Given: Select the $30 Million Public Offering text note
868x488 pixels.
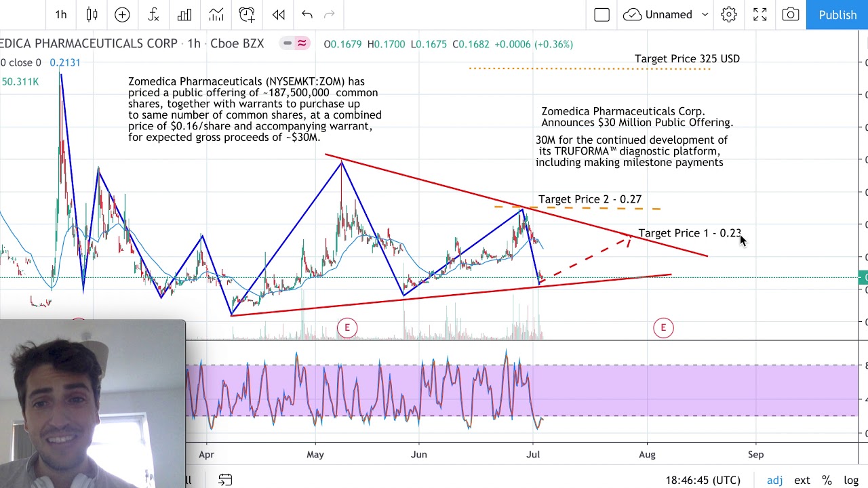Looking at the screenshot, I should pyautogui.click(x=637, y=117).
